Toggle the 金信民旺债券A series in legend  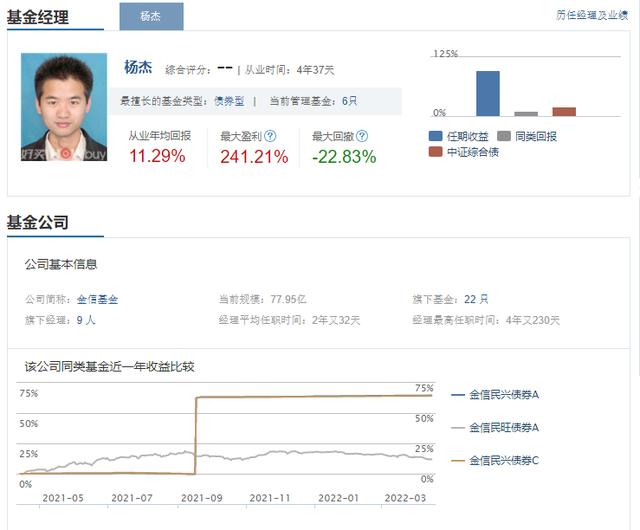pyautogui.click(x=494, y=427)
